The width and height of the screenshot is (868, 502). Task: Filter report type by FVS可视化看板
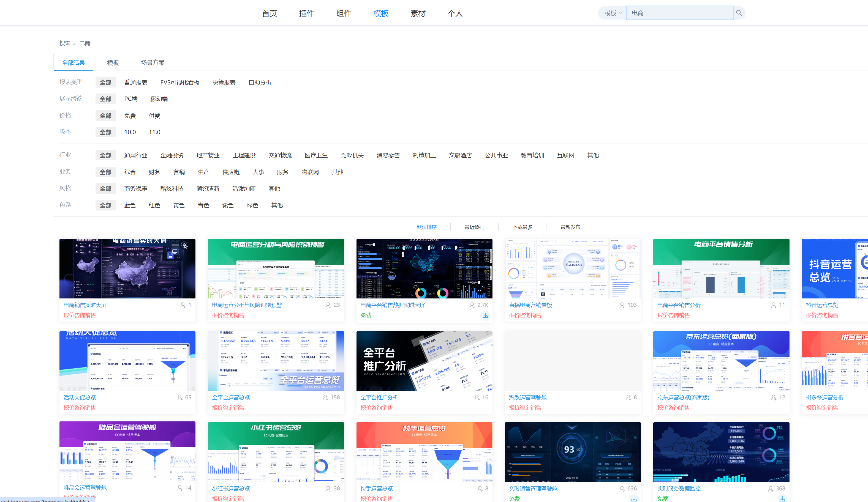(180, 83)
